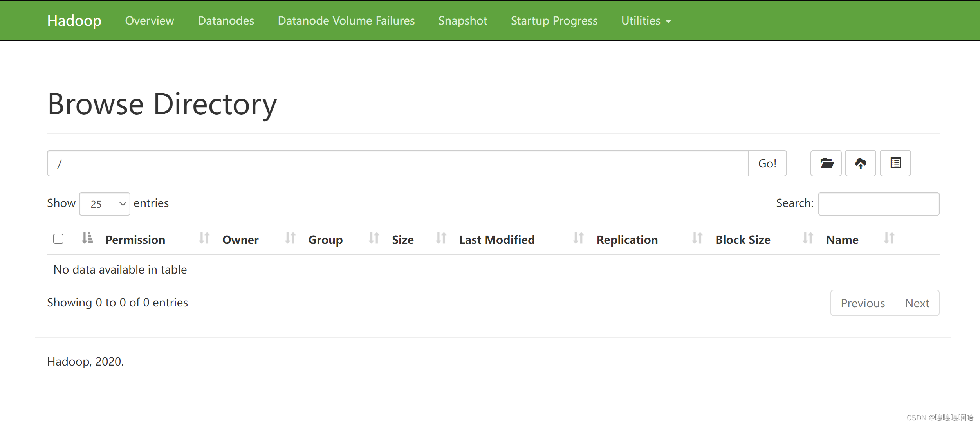Click the create directory folder icon
This screenshot has width=980, height=425.
[x=826, y=163]
